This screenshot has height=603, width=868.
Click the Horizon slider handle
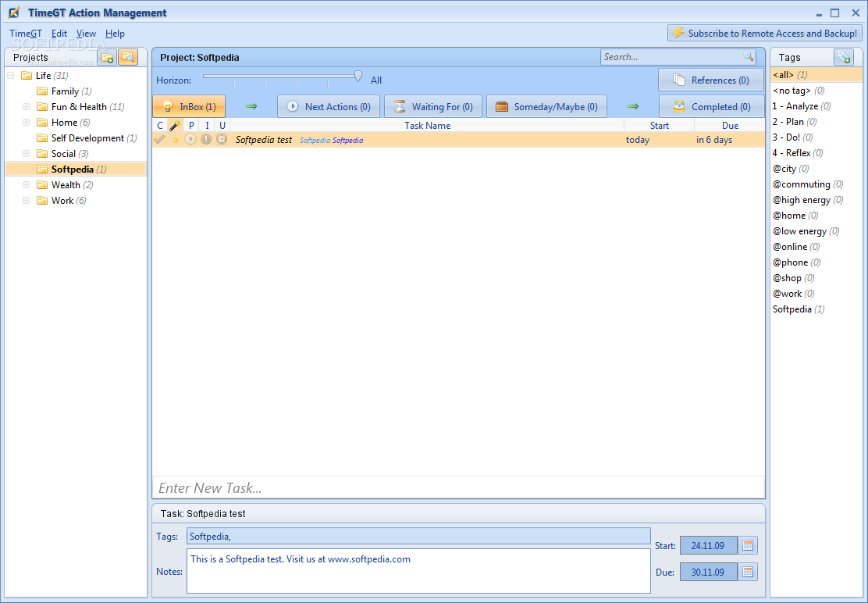(x=358, y=76)
